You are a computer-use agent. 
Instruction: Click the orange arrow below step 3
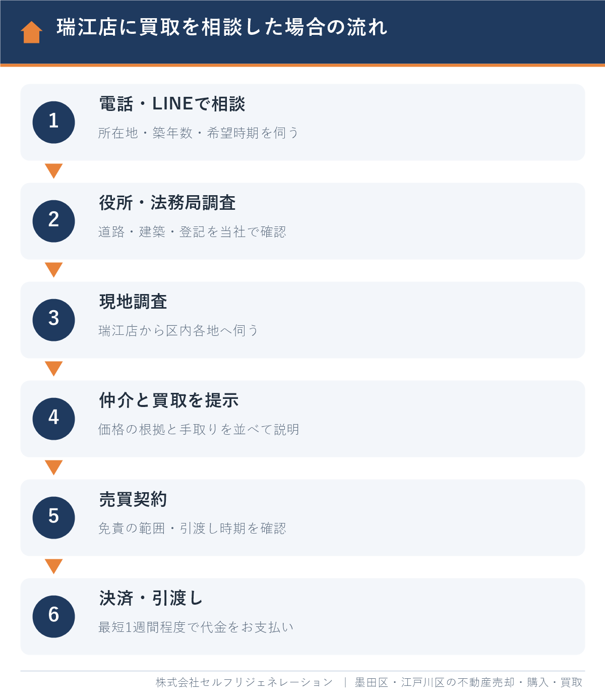coord(53,369)
